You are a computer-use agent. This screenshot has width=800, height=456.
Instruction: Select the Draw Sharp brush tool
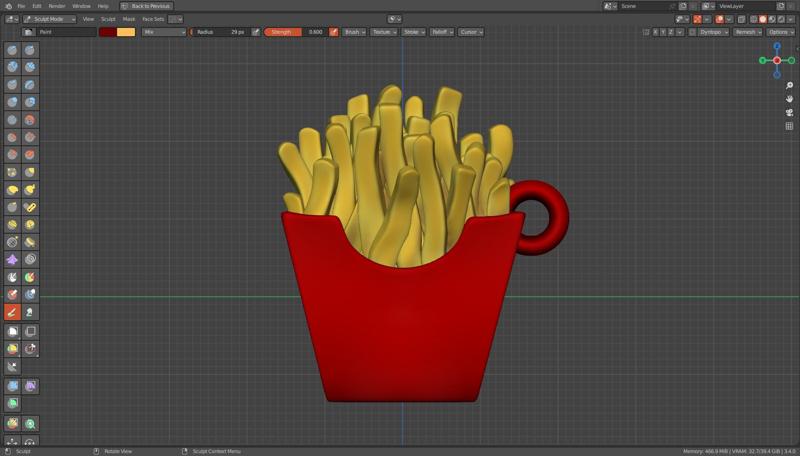pos(30,50)
